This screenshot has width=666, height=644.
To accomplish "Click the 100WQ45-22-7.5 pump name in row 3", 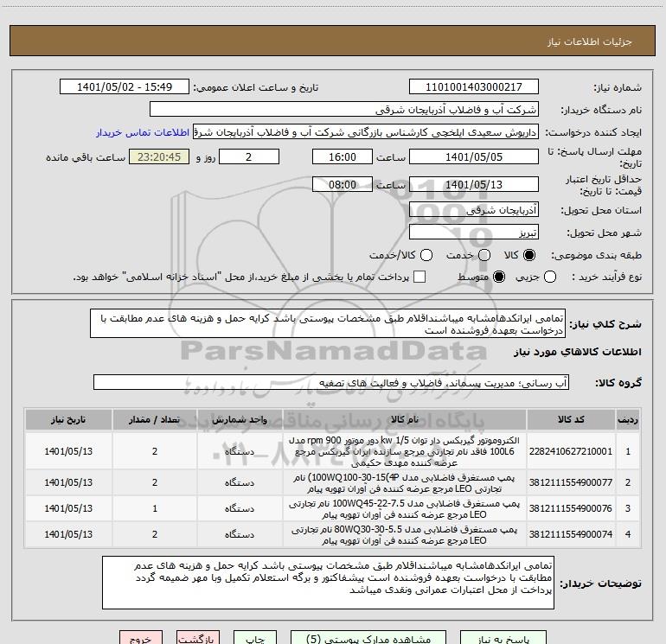I will click(x=405, y=508).
